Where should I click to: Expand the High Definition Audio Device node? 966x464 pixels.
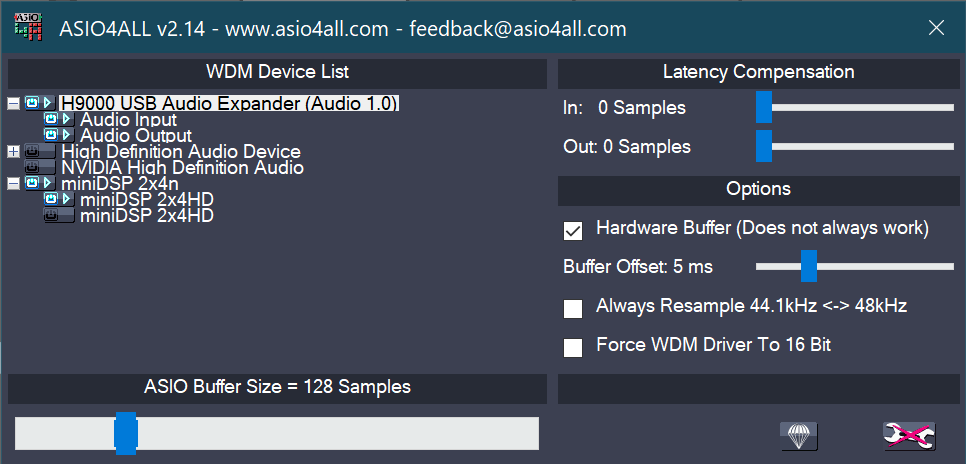pyautogui.click(x=13, y=152)
